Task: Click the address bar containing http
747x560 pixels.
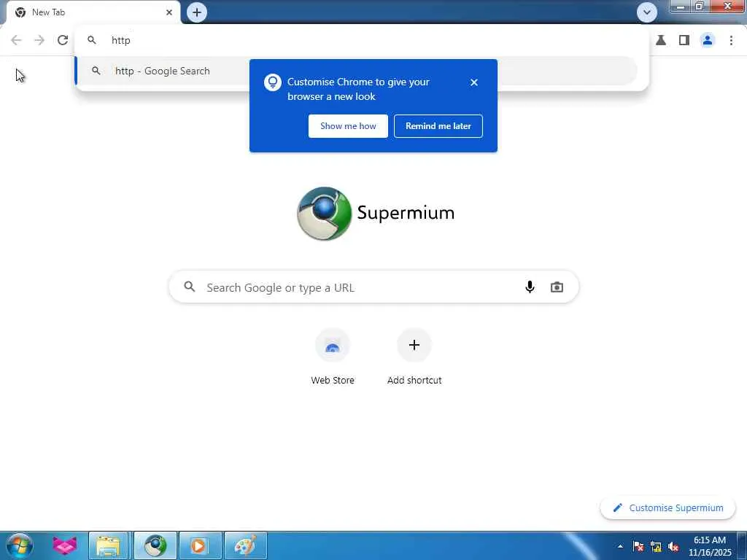Action: coord(362,41)
